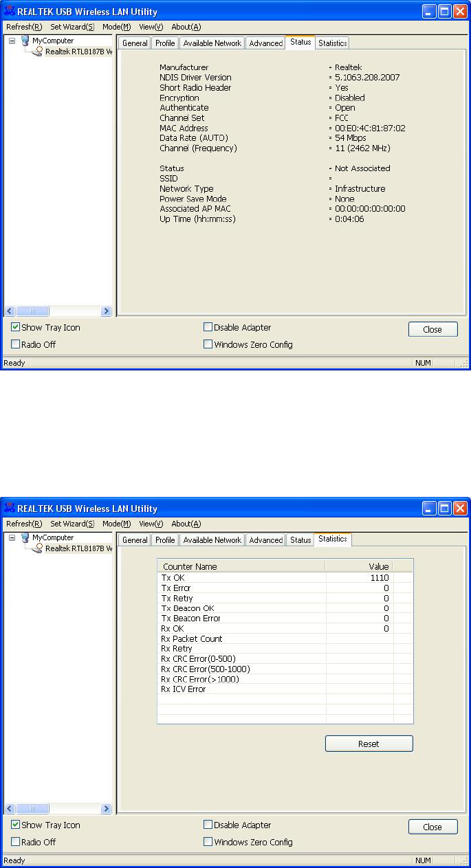Click the 1110 value for Tx OK
This screenshot has width=471, height=868.
click(x=379, y=578)
